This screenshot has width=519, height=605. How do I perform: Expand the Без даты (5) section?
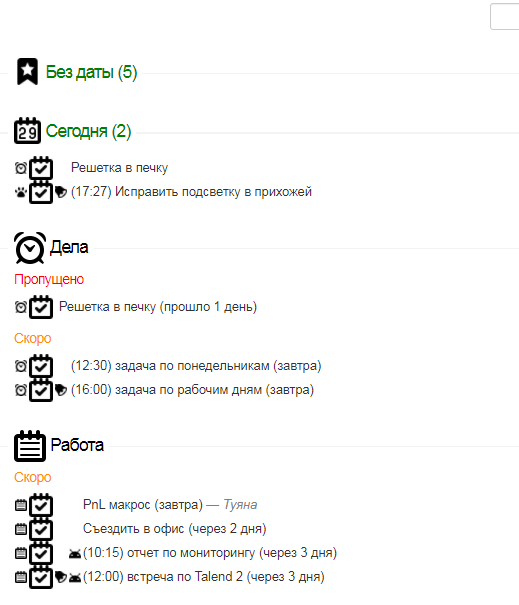(91, 72)
